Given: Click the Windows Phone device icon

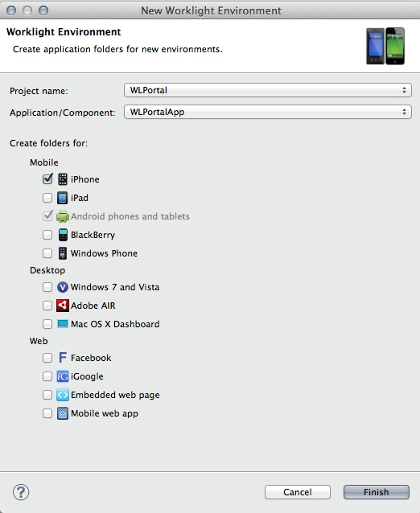Looking at the screenshot, I should pos(63,253).
